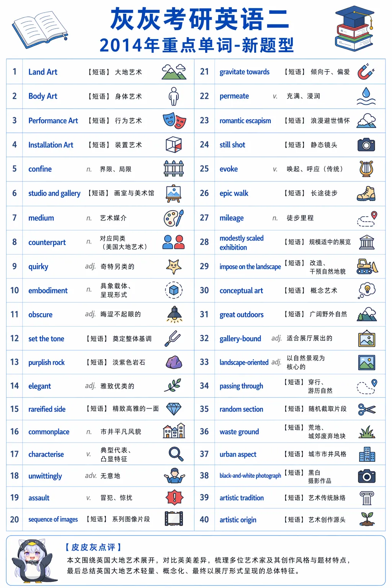Click the camera icon beside still shot

point(366,145)
